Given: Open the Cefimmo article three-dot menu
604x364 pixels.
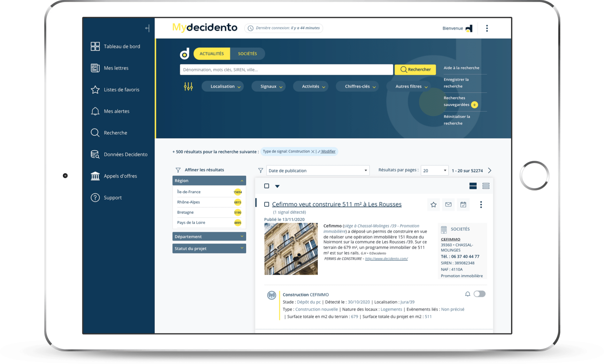Looking at the screenshot, I should [x=481, y=205].
